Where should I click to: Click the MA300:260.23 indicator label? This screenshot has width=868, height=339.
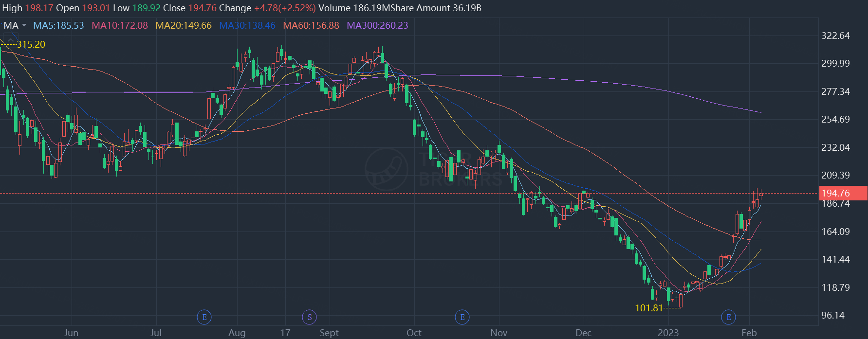[x=377, y=26]
